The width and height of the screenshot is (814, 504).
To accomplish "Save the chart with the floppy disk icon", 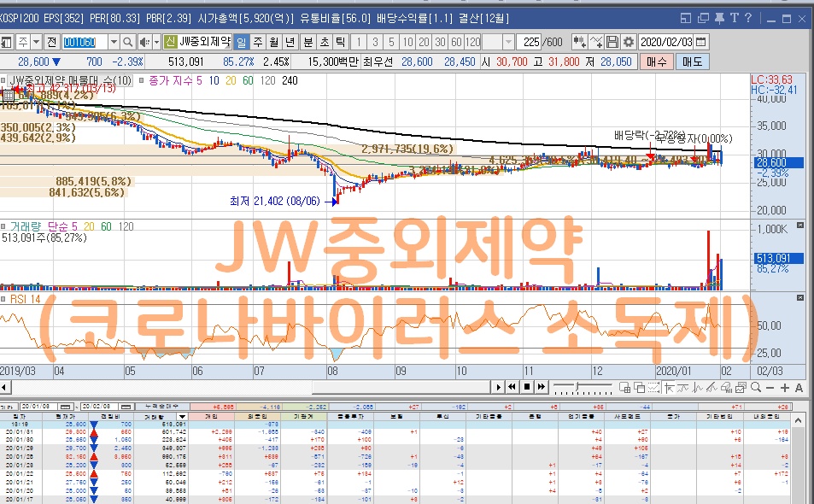I will click(x=612, y=42).
